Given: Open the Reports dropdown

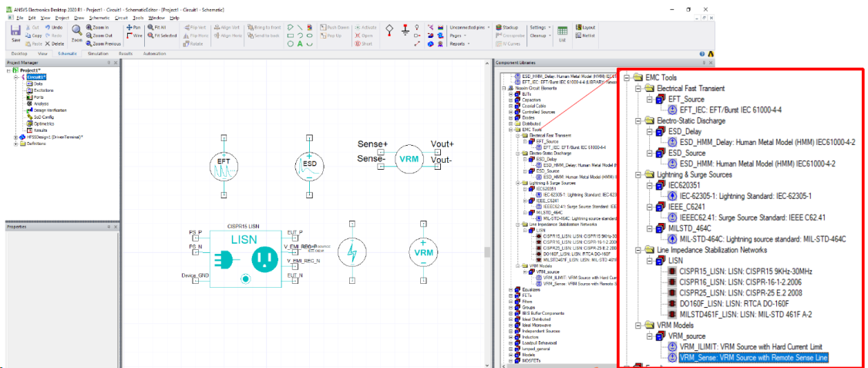Looking at the screenshot, I should tap(459, 43).
